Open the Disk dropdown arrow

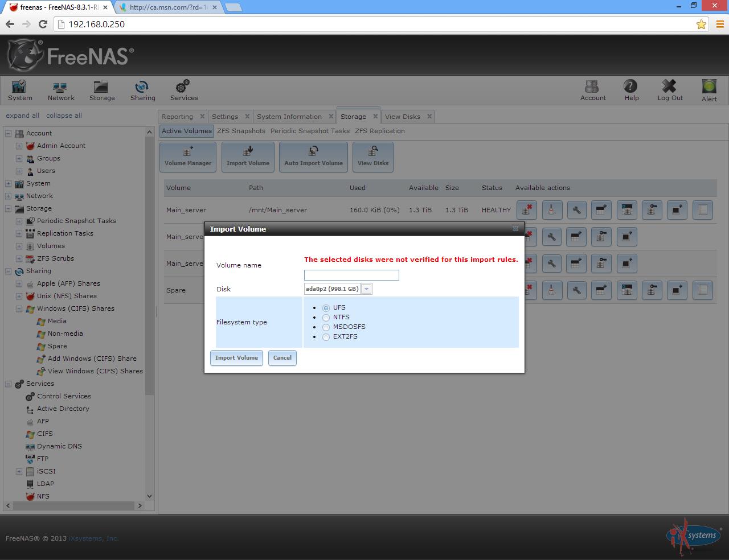pyautogui.click(x=367, y=289)
